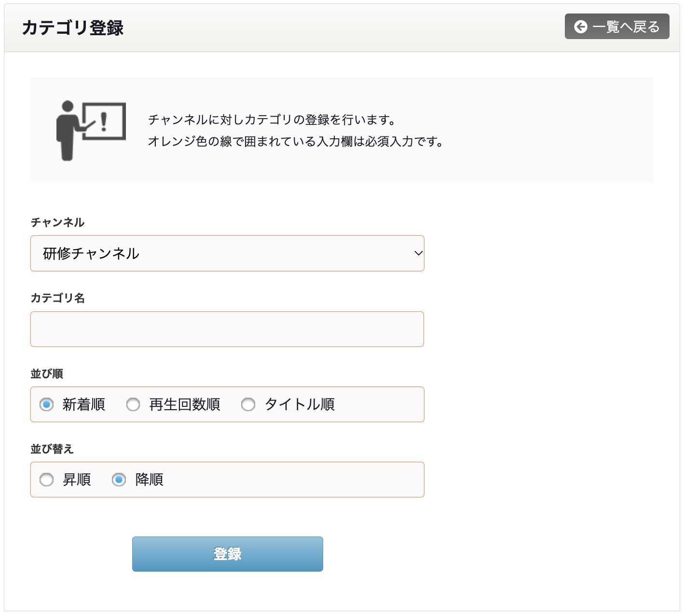
Task: Click the カテゴリ名 field label
Action: pos(57,298)
